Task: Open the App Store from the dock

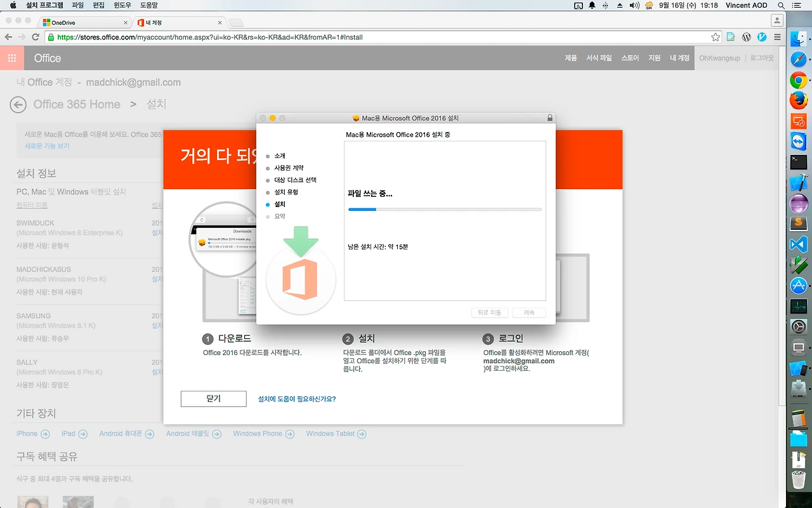Action: tap(799, 286)
